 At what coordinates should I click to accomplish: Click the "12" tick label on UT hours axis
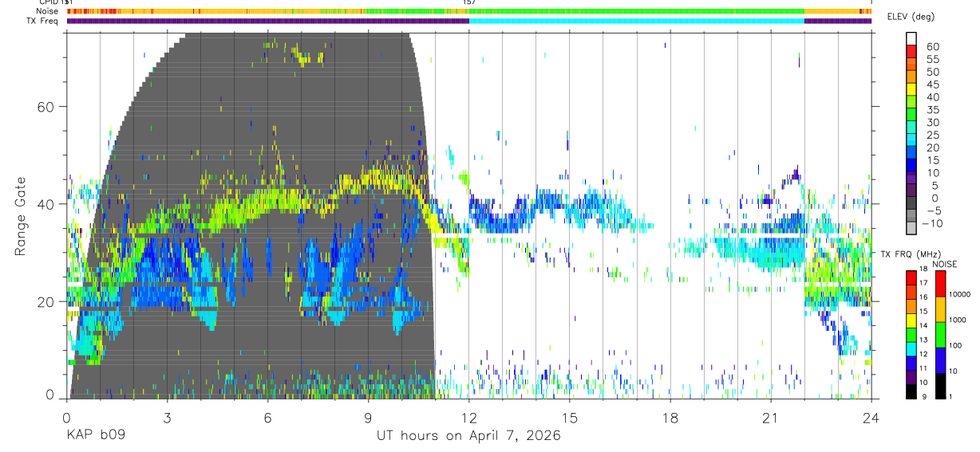[469, 417]
